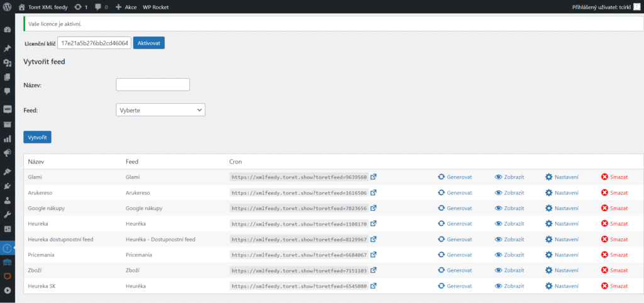Delete Heureka SK feed with Smazat

[x=614, y=286]
